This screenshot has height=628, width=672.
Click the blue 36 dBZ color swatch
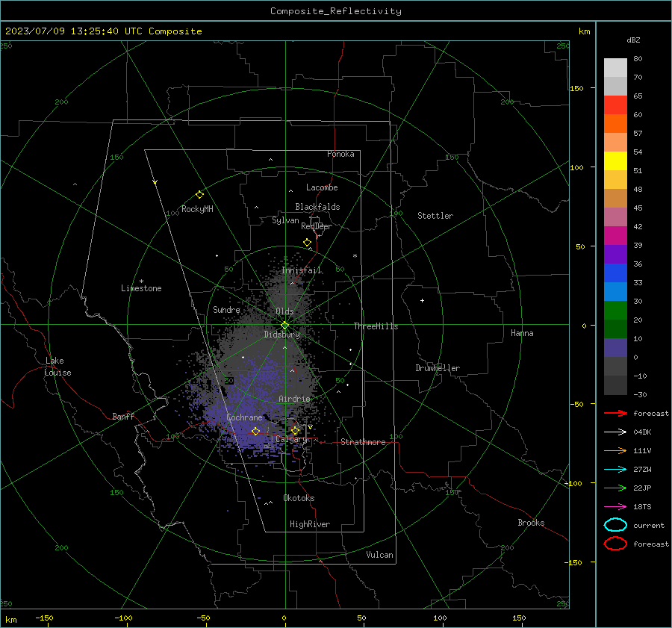coord(615,273)
